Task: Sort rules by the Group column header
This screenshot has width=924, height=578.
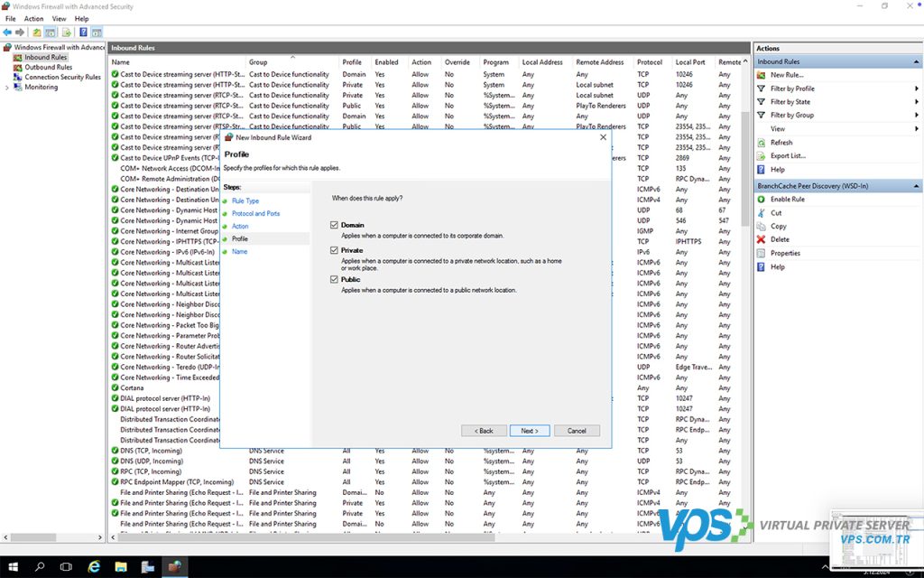Action: click(x=292, y=62)
